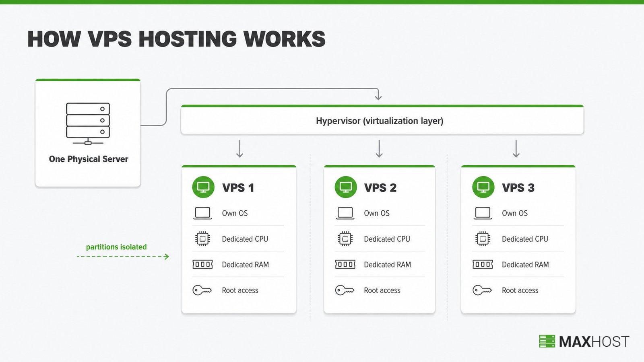Click the green monitor icon for VPS 3

click(483, 187)
